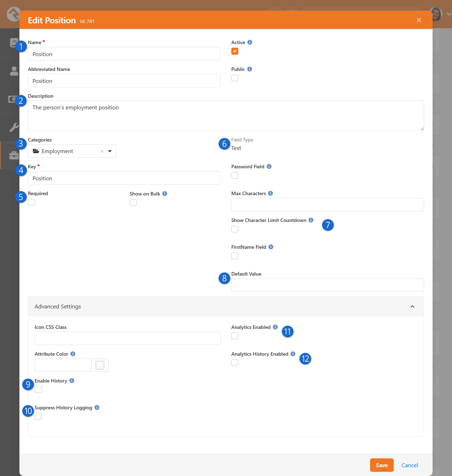Save the position attribute
The width and height of the screenshot is (452, 476).
[382, 465]
